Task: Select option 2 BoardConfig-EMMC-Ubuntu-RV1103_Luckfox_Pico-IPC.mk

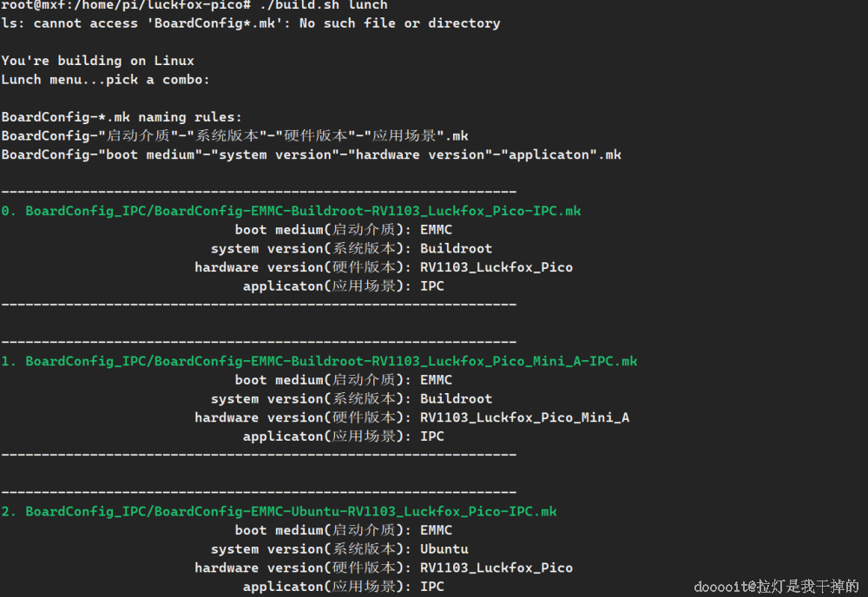Action: tap(279, 512)
